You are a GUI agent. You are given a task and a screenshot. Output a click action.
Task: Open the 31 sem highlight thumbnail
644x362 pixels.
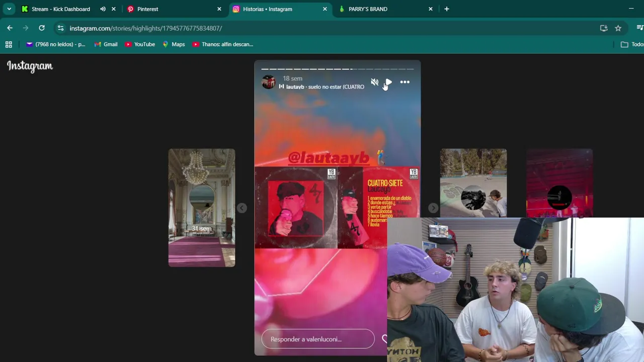[x=202, y=208]
